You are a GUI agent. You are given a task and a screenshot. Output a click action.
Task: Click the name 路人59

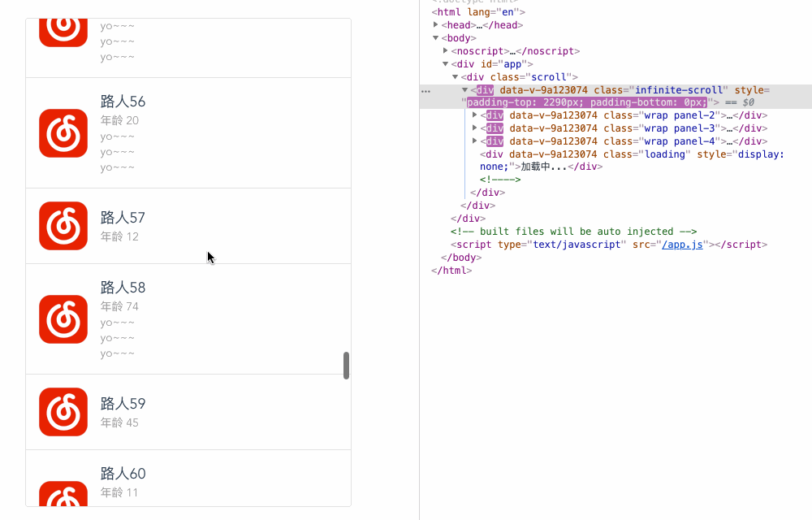coord(123,404)
